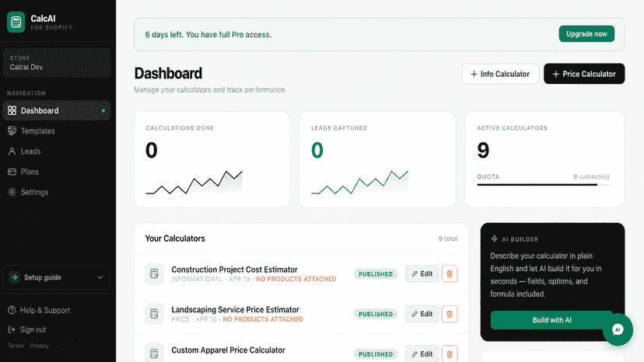Click the AI Builder sparkle icon
This screenshot has width=644, height=362.
(494, 238)
